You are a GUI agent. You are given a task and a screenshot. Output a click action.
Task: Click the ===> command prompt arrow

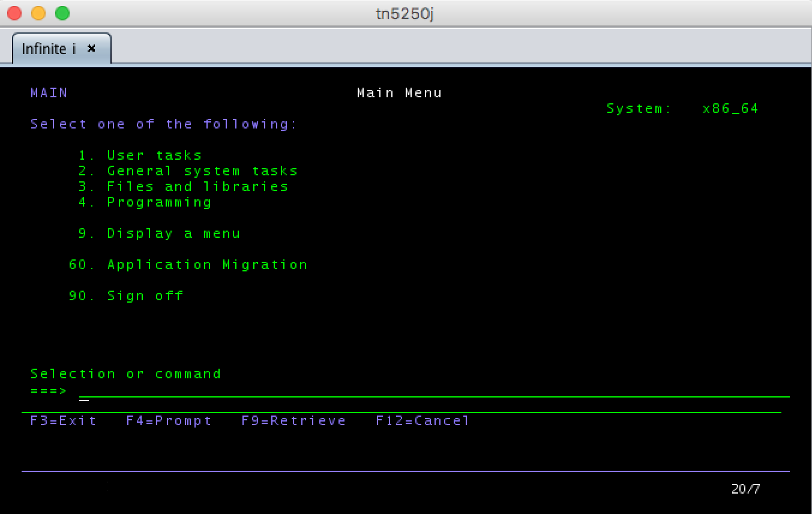coord(48,391)
